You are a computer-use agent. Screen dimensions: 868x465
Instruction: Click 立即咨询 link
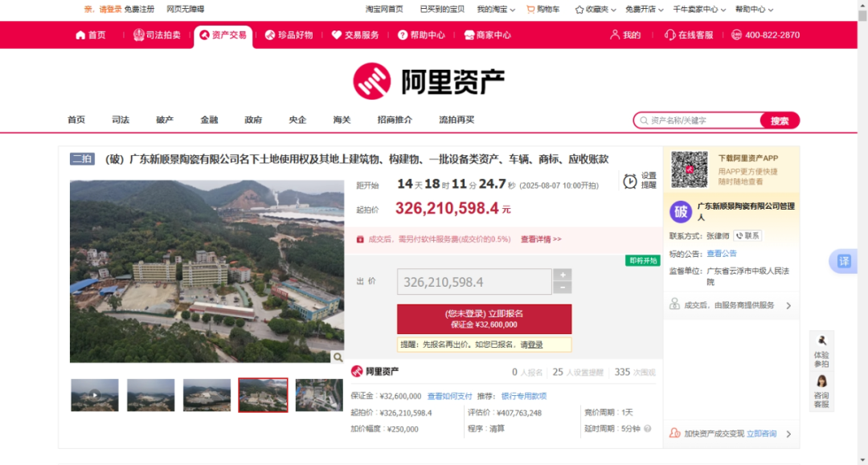pos(761,434)
